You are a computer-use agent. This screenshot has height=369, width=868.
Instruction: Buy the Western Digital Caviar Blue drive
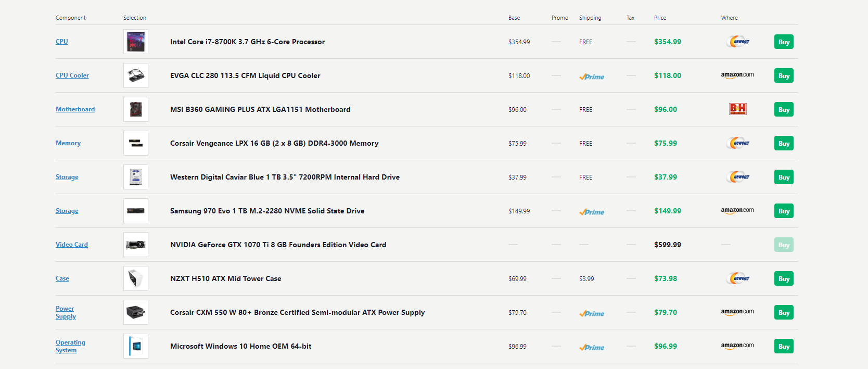(784, 177)
